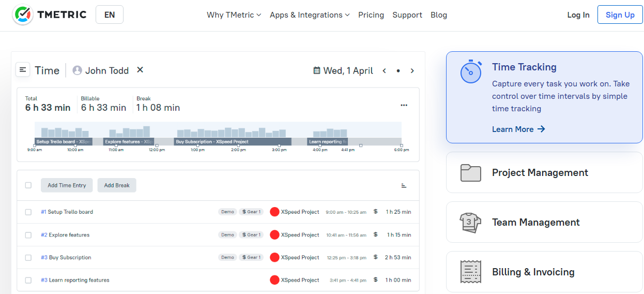Click the dollar billable icon for Learn reporting features
644x294 pixels.
[376, 280]
